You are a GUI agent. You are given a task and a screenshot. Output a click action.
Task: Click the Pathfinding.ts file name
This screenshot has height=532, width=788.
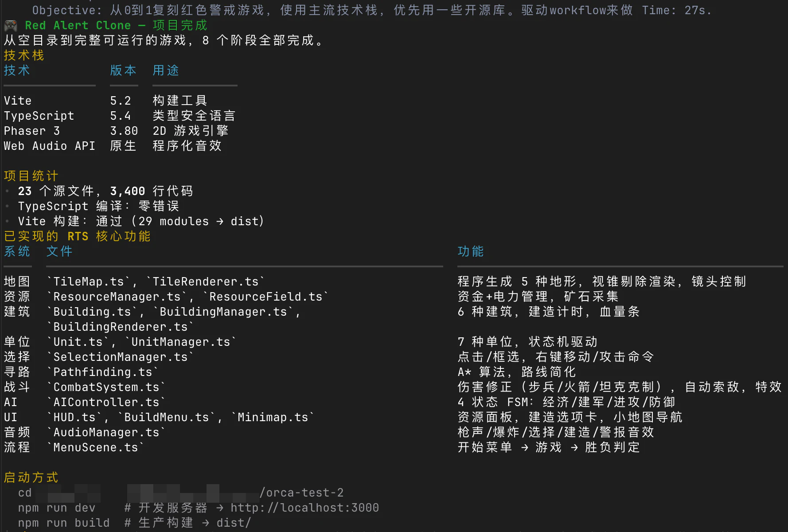pos(103,372)
